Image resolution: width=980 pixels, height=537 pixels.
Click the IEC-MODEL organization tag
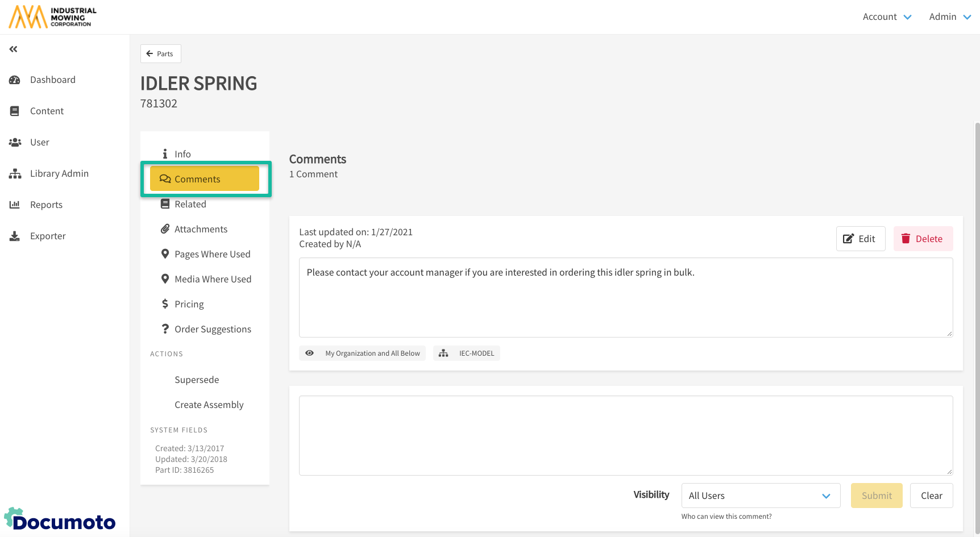pyautogui.click(x=467, y=353)
